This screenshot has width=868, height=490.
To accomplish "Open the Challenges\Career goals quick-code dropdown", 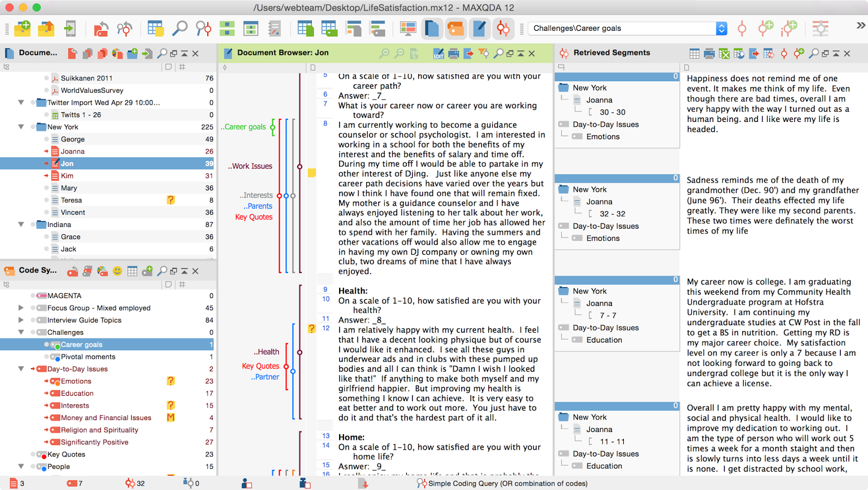I will tap(722, 28).
